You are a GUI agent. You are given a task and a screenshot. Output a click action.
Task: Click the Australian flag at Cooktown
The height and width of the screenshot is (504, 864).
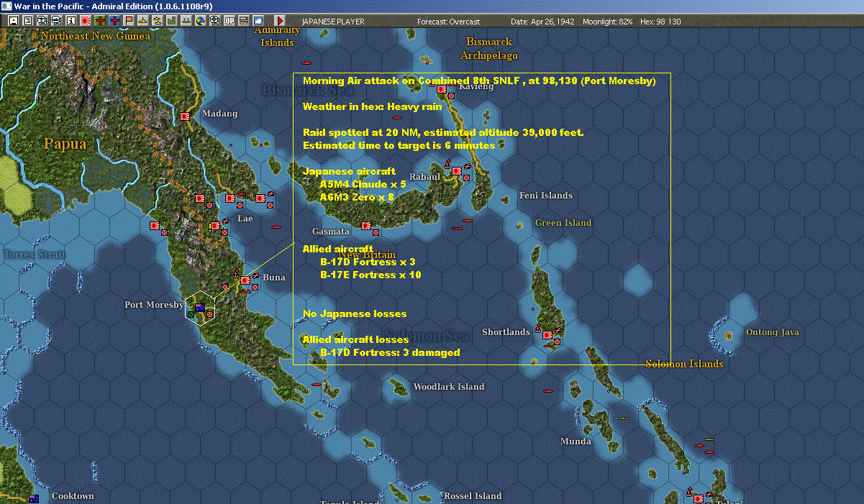tap(33, 498)
